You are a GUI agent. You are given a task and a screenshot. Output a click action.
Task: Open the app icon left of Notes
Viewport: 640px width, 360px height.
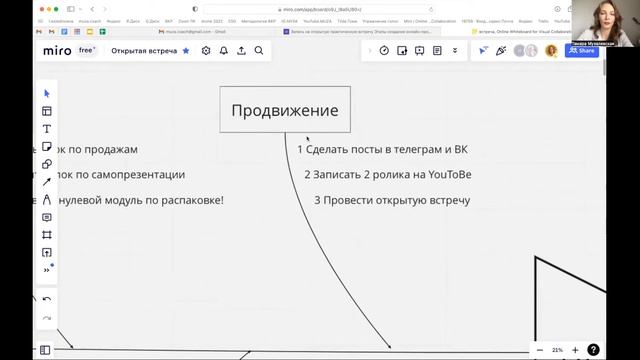(420, 51)
